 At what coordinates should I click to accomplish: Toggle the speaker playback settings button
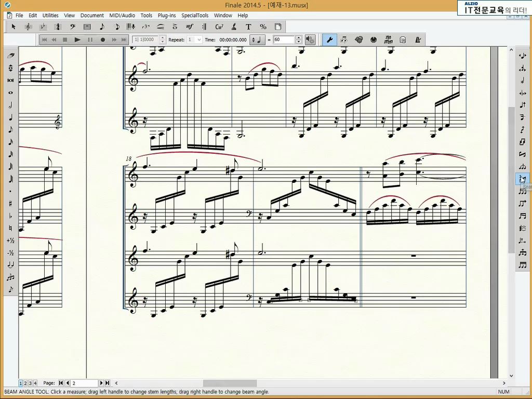(310, 39)
